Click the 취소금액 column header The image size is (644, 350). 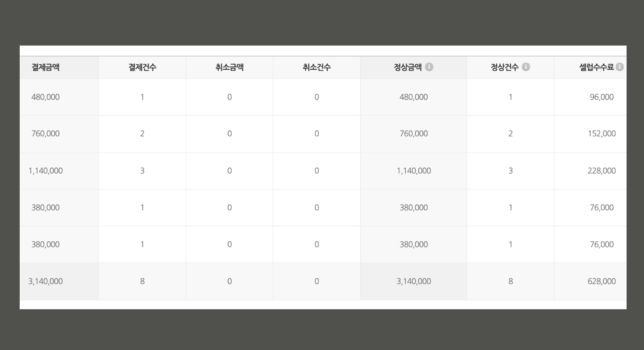(x=229, y=68)
